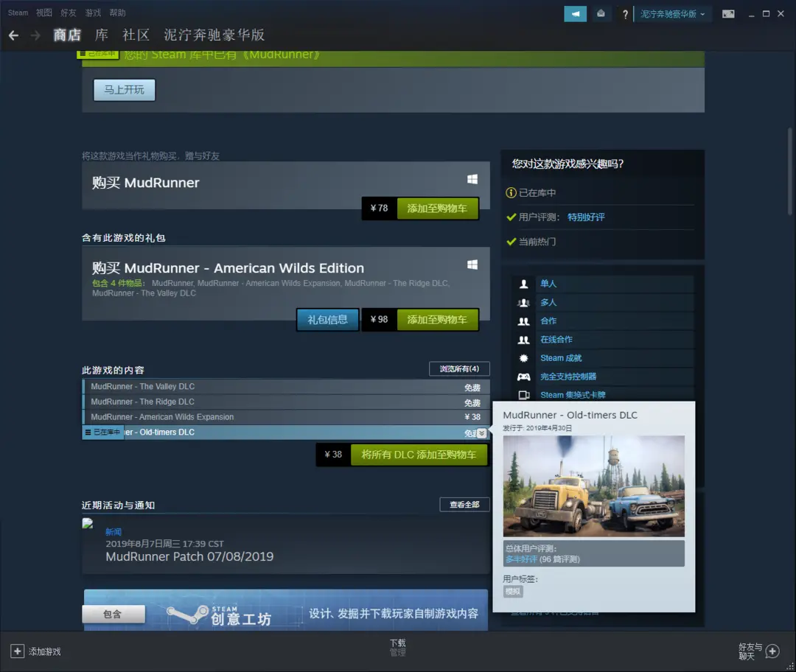Select MudRunner - The Ridge DLC row
The image size is (796, 672).
click(286, 402)
